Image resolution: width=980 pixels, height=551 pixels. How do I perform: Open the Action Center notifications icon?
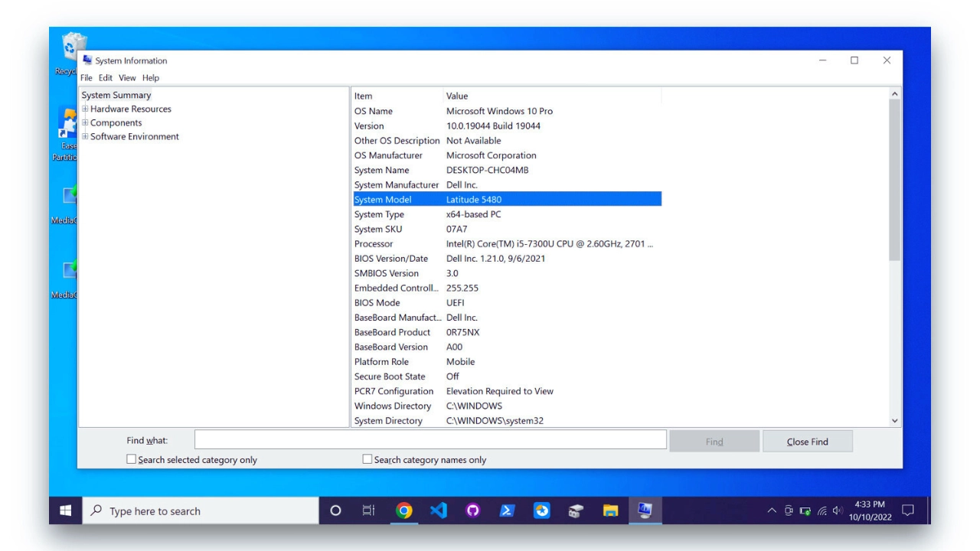click(908, 510)
